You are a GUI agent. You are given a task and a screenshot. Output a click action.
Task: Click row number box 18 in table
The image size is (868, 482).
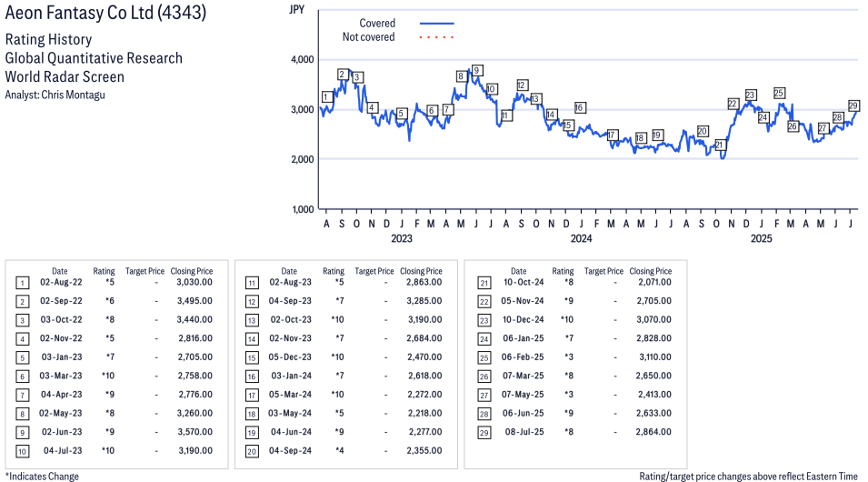252,414
